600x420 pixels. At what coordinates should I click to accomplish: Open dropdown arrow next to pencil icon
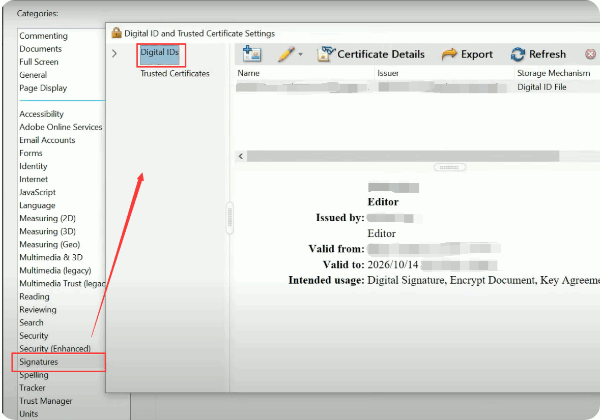click(300, 54)
